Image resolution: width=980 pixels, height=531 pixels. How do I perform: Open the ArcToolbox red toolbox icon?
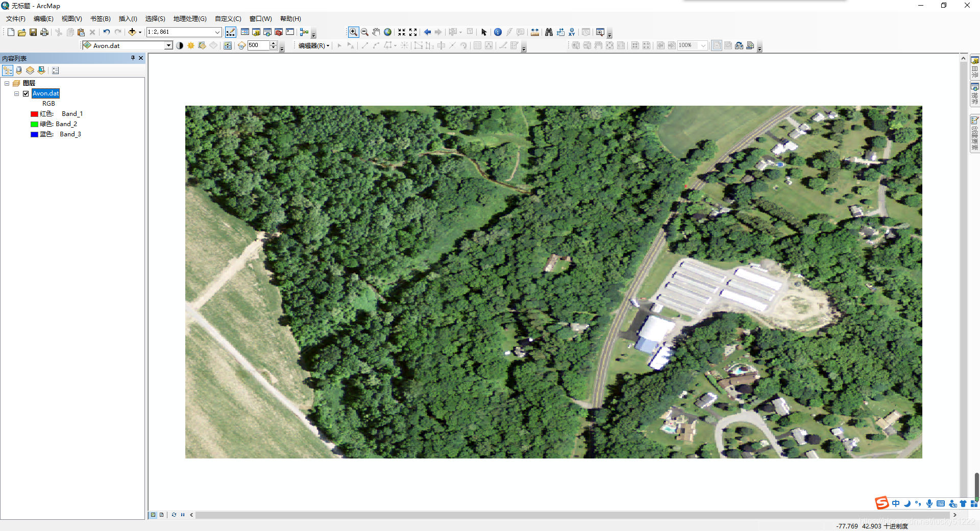279,32
